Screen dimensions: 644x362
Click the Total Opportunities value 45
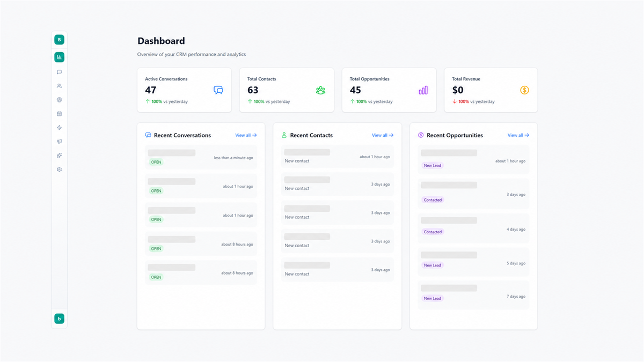(x=356, y=90)
